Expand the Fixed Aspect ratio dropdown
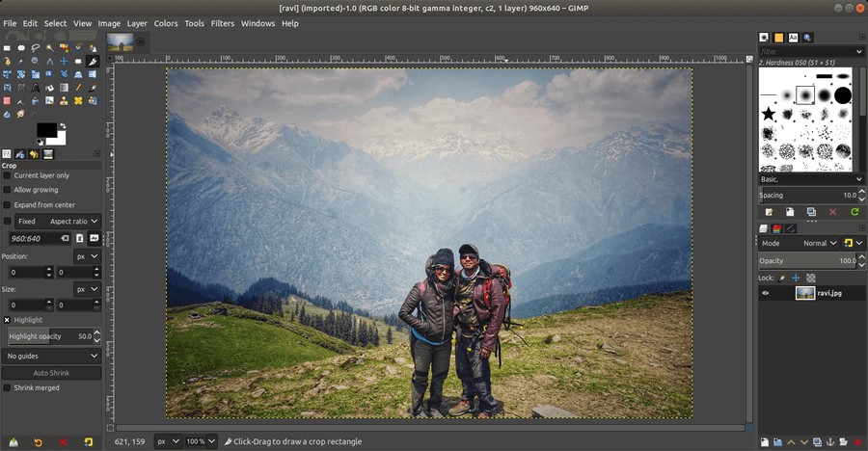This screenshot has width=868, height=451. tap(73, 221)
